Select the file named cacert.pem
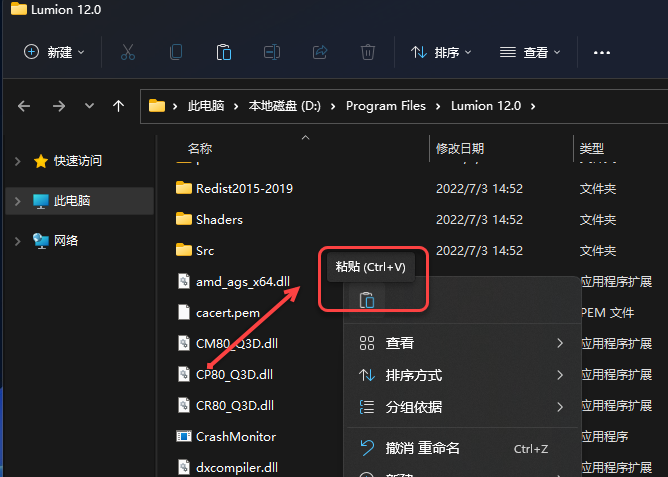 coord(228,313)
